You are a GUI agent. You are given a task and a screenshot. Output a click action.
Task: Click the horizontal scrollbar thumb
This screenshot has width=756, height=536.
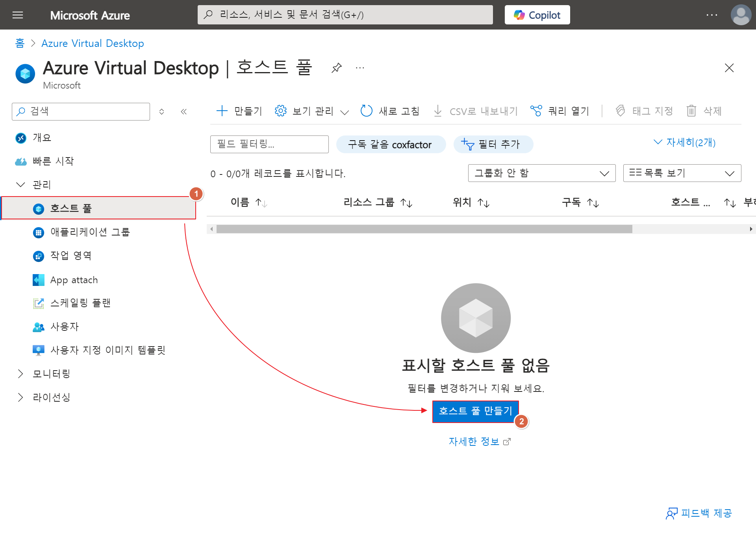click(x=424, y=229)
